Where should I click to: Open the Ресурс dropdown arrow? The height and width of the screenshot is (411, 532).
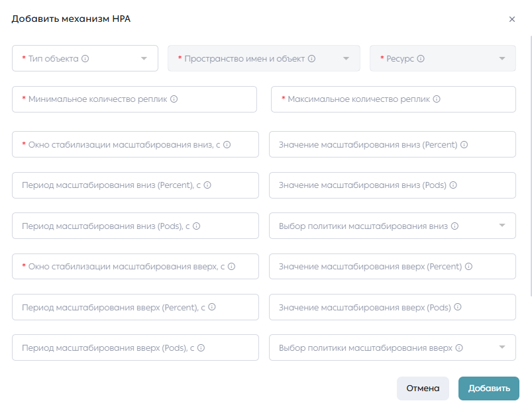(x=502, y=59)
